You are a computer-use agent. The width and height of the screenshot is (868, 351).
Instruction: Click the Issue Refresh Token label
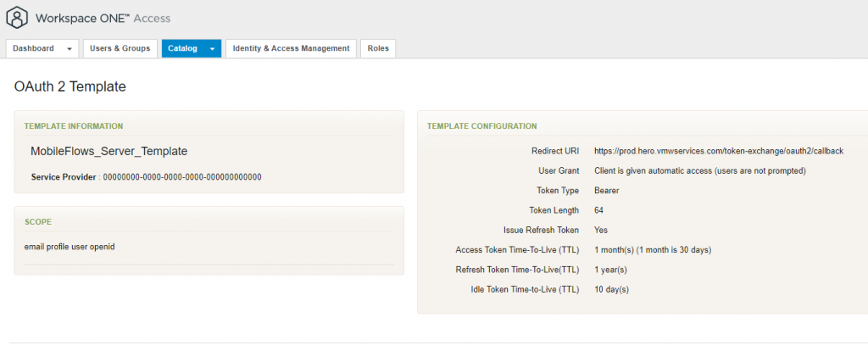pyautogui.click(x=542, y=230)
